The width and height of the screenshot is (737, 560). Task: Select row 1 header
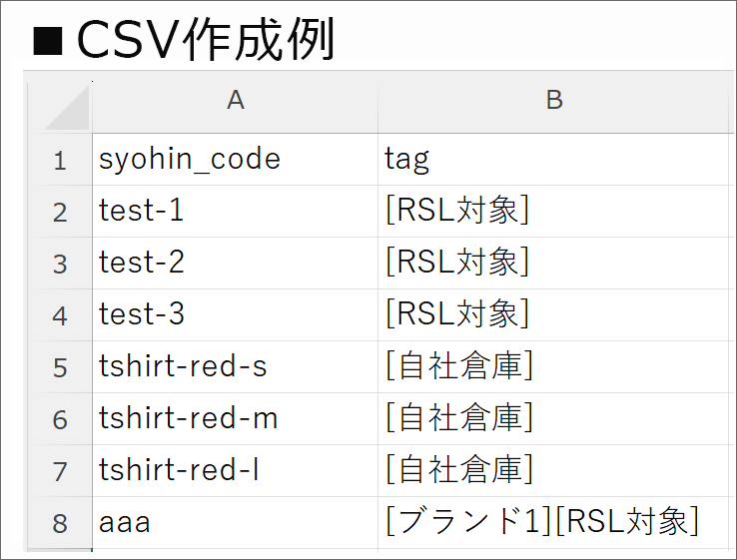tap(60, 160)
